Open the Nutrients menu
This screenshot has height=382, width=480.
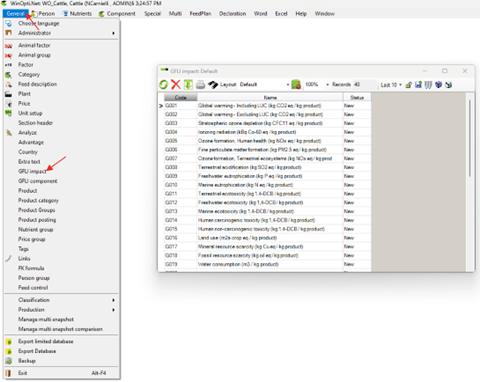point(77,14)
